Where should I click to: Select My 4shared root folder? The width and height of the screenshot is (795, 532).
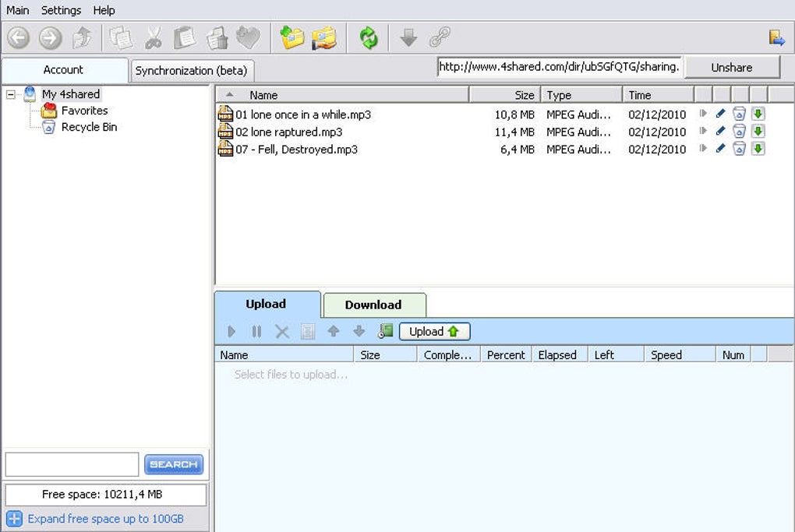tap(70, 94)
